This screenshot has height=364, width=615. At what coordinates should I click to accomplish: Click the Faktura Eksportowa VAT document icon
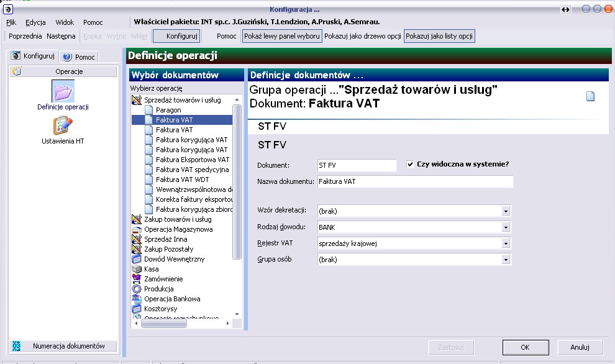coord(148,160)
